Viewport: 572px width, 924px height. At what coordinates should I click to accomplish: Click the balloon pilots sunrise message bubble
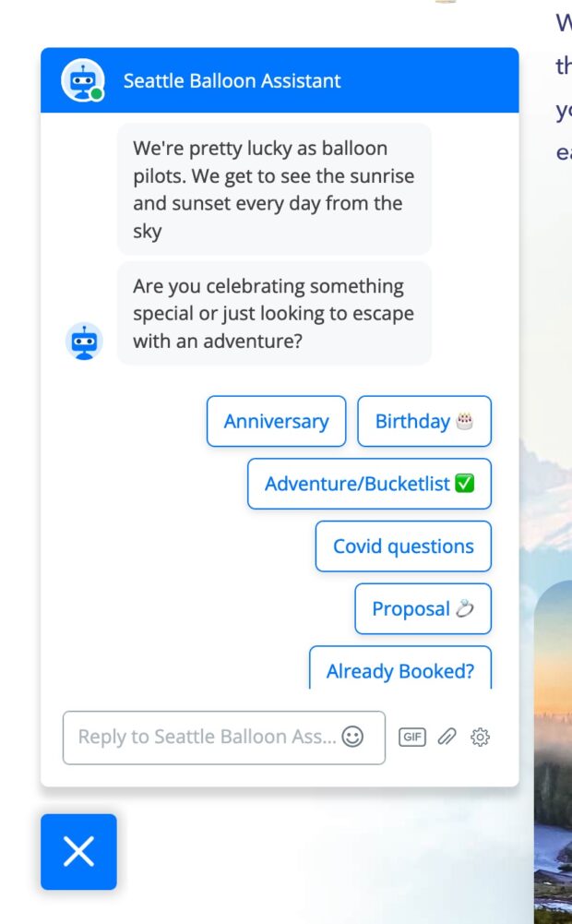(274, 189)
